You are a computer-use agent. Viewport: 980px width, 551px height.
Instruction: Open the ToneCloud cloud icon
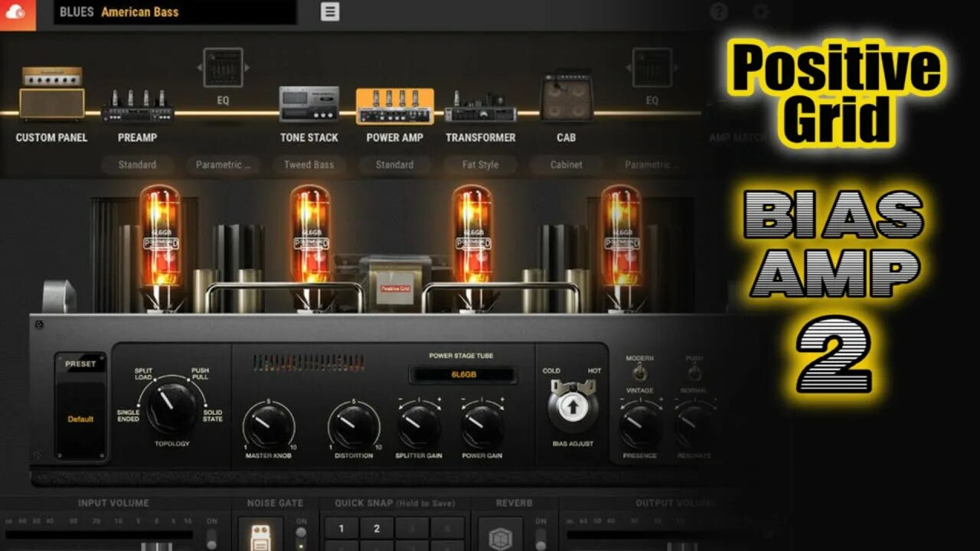[17, 13]
